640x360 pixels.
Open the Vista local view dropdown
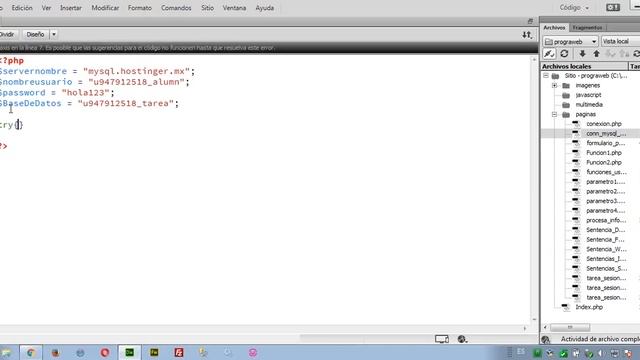620,41
